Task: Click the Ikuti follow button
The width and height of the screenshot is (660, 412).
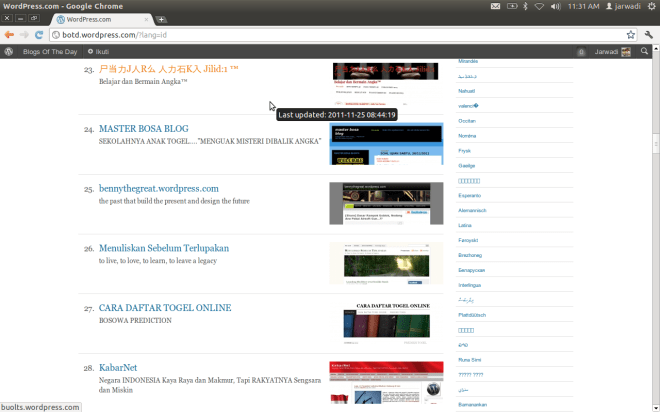Action: pos(99,51)
